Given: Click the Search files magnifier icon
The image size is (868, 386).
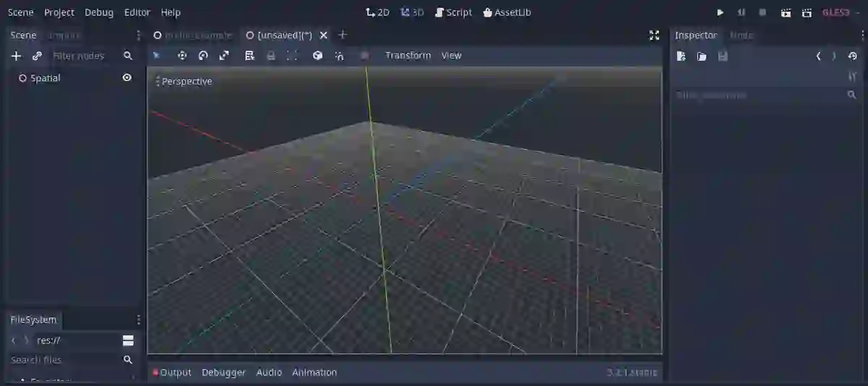Looking at the screenshot, I should click(x=128, y=360).
